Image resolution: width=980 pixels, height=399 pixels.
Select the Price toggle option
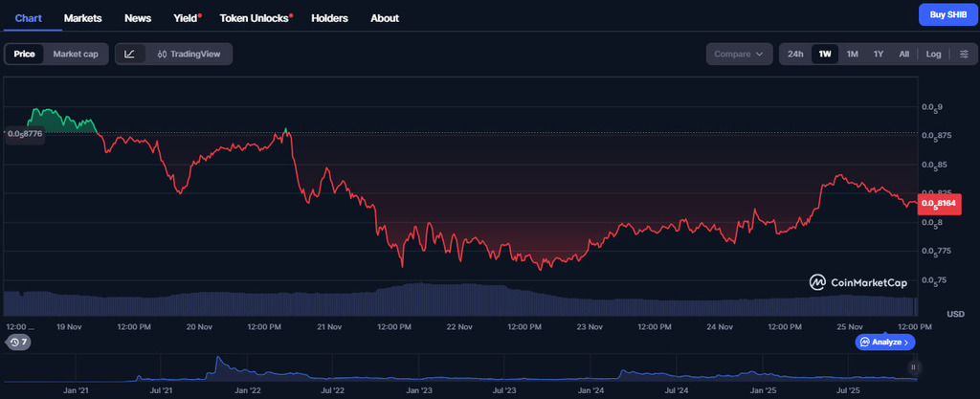point(24,54)
